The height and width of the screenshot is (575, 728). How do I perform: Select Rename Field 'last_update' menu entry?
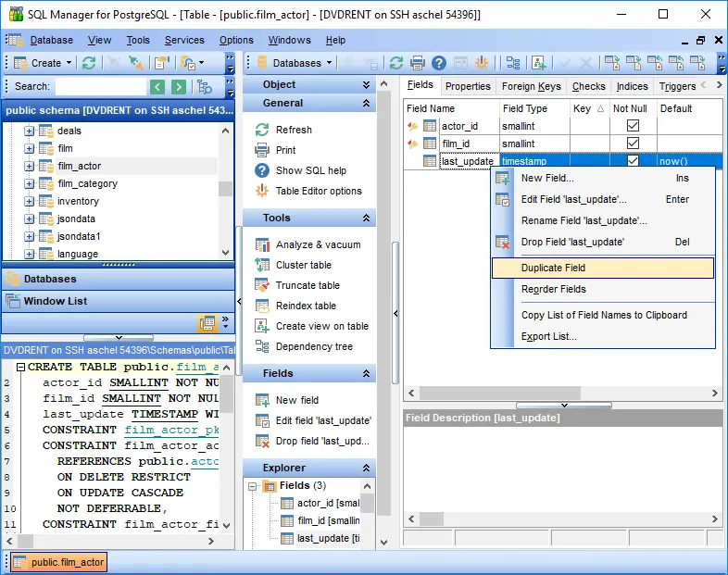(x=603, y=221)
